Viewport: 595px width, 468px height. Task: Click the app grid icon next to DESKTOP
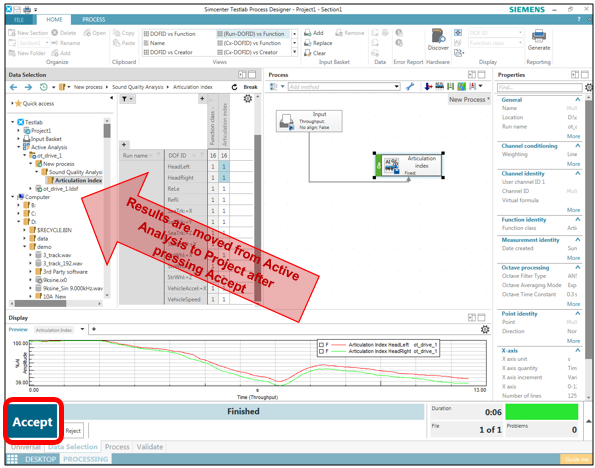pos(12,459)
